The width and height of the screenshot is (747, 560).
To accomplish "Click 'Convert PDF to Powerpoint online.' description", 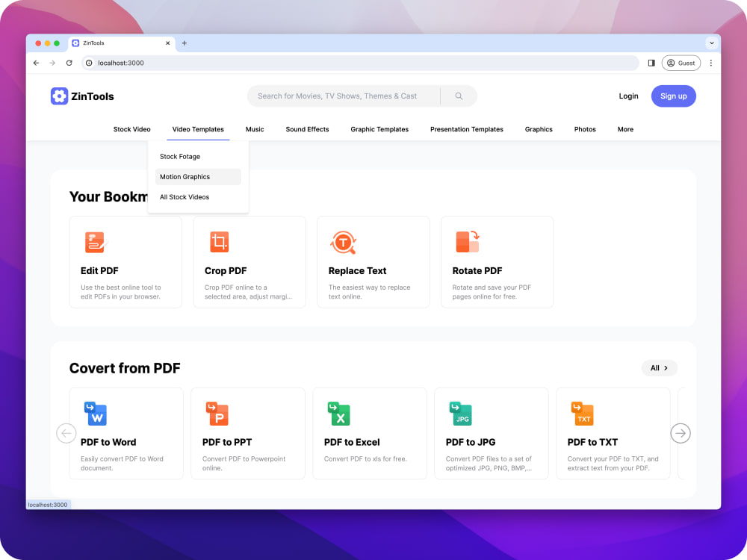I will pos(244,464).
